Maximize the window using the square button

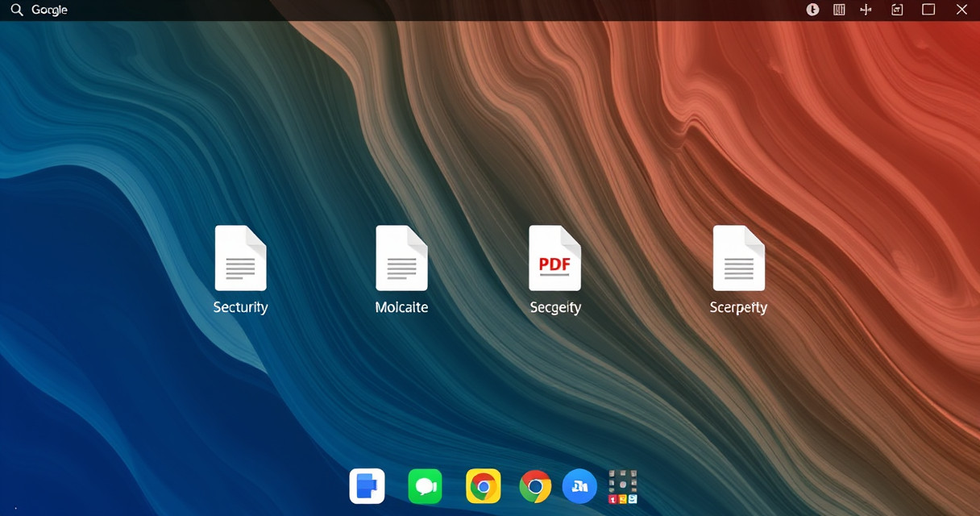[928, 10]
